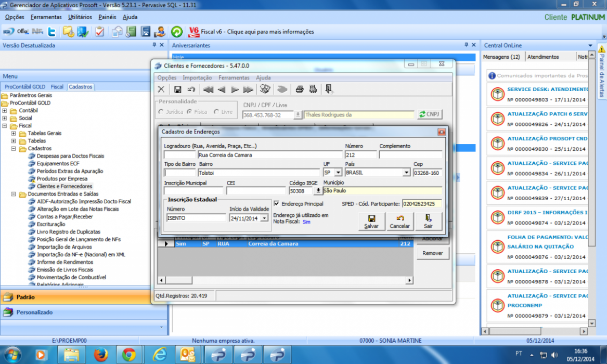This screenshot has width=607, height=364.
Task: Click the Remover button
Action: [x=432, y=253]
